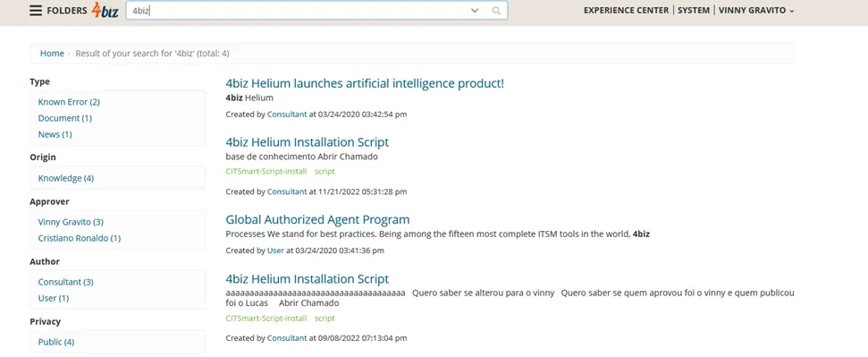Viewport: 868px width, 357px height.
Task: Filter by origin Knowledge (4)
Action: coord(66,178)
